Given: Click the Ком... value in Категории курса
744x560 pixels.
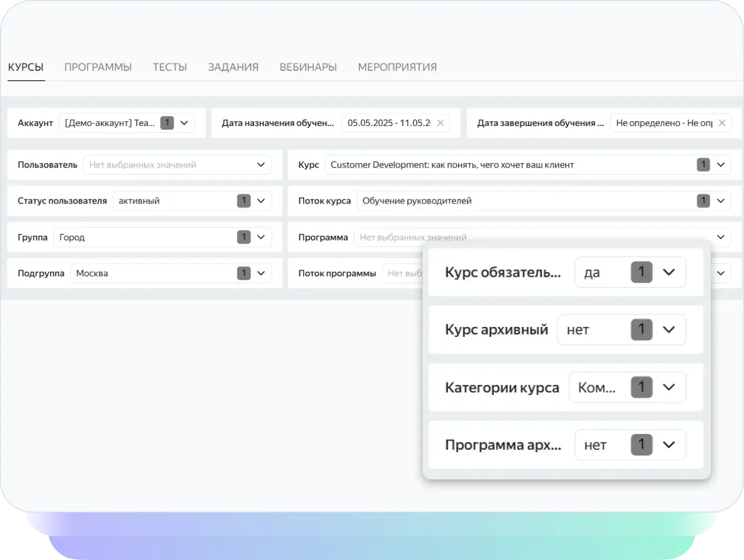Looking at the screenshot, I should (597, 388).
